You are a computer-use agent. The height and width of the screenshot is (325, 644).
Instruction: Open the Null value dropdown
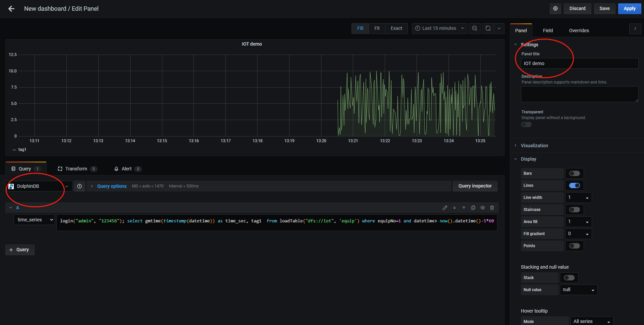point(578,289)
